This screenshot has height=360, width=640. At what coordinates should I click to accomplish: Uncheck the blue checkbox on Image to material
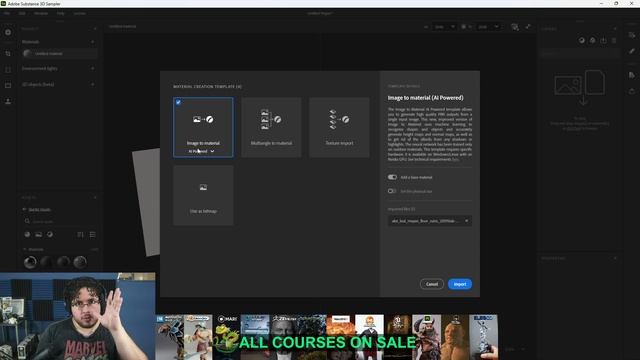(x=178, y=102)
